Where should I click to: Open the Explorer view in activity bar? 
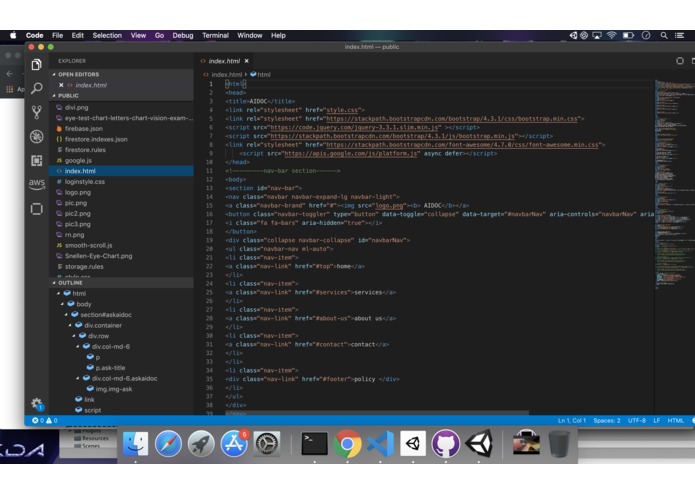tap(36, 65)
